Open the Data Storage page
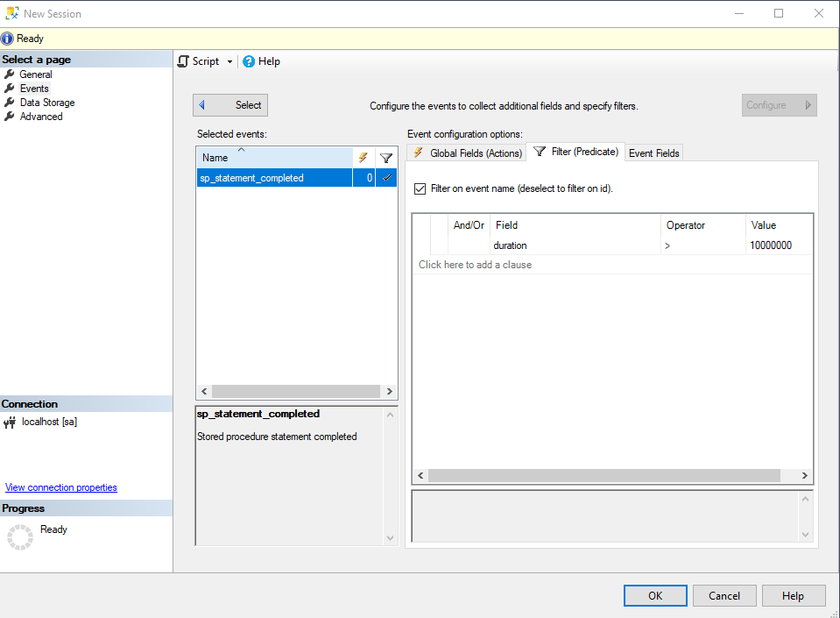 coord(47,103)
